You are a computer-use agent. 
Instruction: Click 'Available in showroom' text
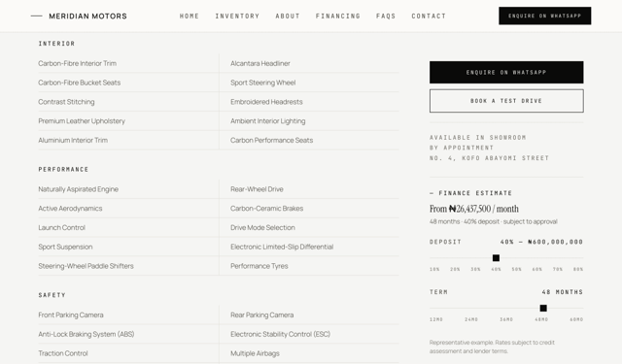(477, 138)
